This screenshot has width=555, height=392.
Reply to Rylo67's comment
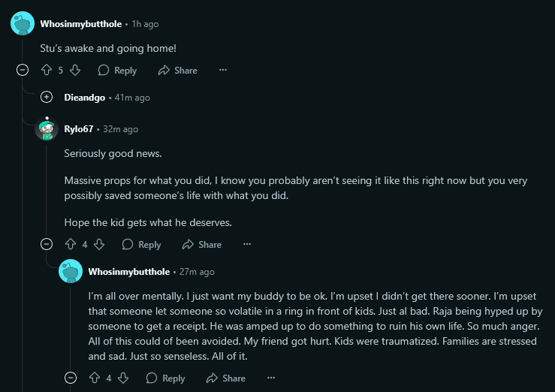pyautogui.click(x=141, y=245)
